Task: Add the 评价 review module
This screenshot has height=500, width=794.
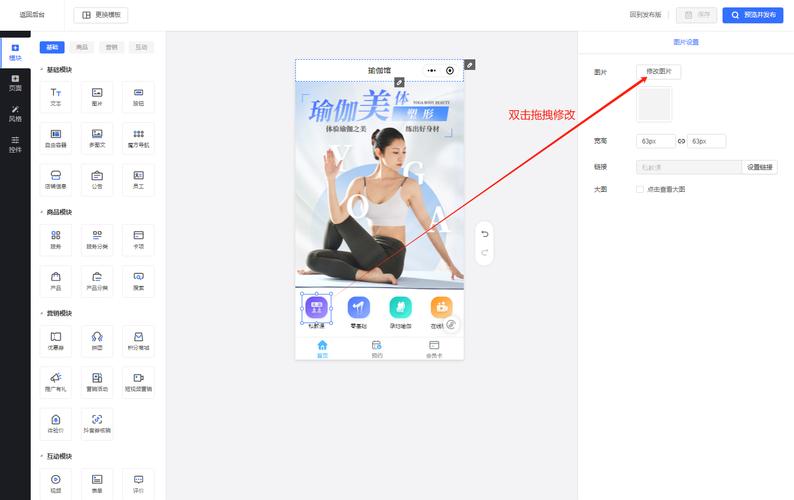Action: [x=138, y=484]
